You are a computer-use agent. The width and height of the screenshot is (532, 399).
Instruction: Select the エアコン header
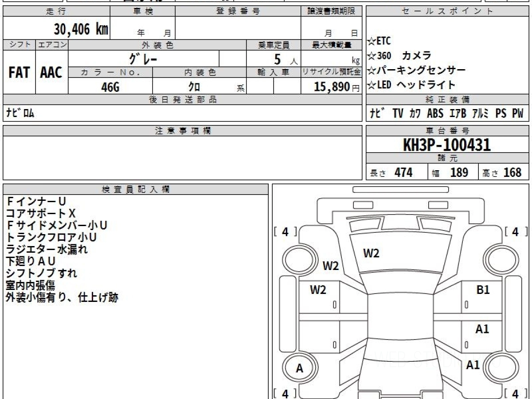[51, 45]
